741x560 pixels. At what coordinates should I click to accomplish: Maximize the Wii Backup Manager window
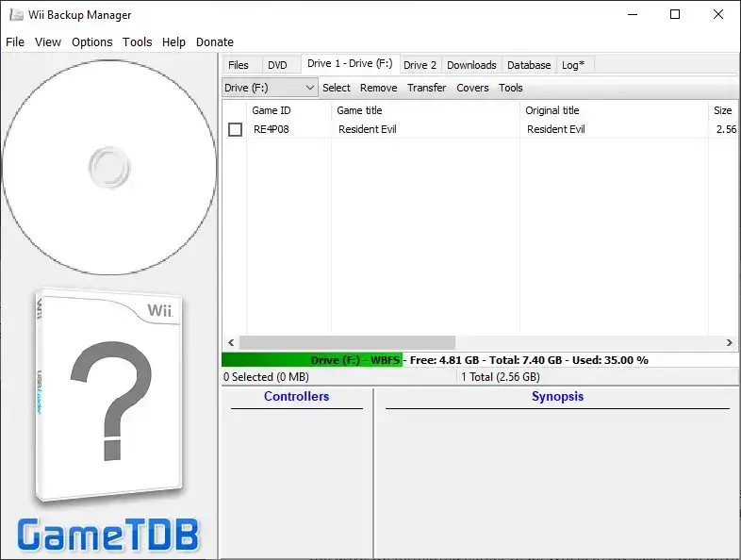[675, 15]
